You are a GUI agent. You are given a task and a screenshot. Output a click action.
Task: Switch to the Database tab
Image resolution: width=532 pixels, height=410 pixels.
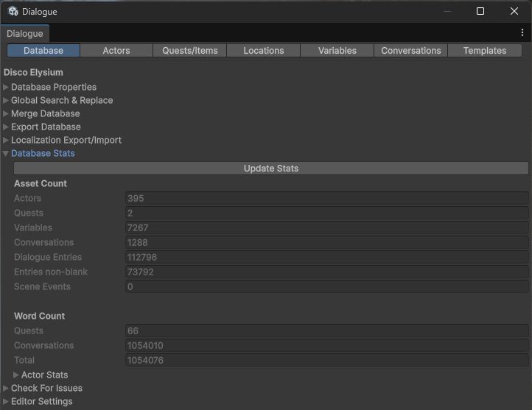click(x=43, y=51)
